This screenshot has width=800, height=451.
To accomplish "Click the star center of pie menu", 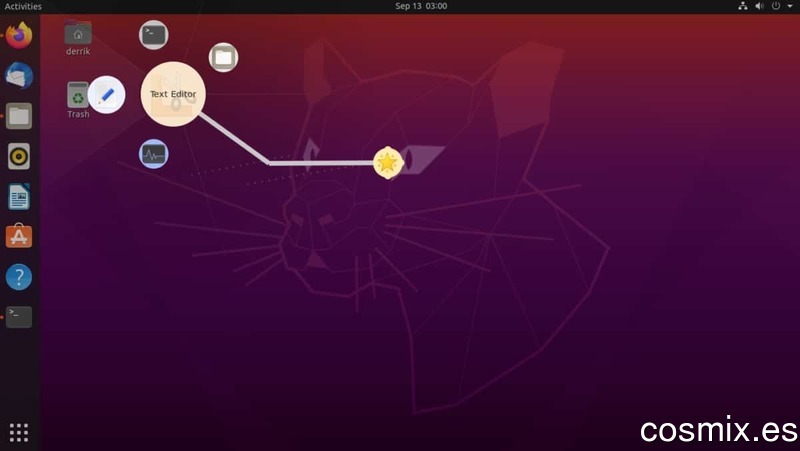I will coord(388,163).
